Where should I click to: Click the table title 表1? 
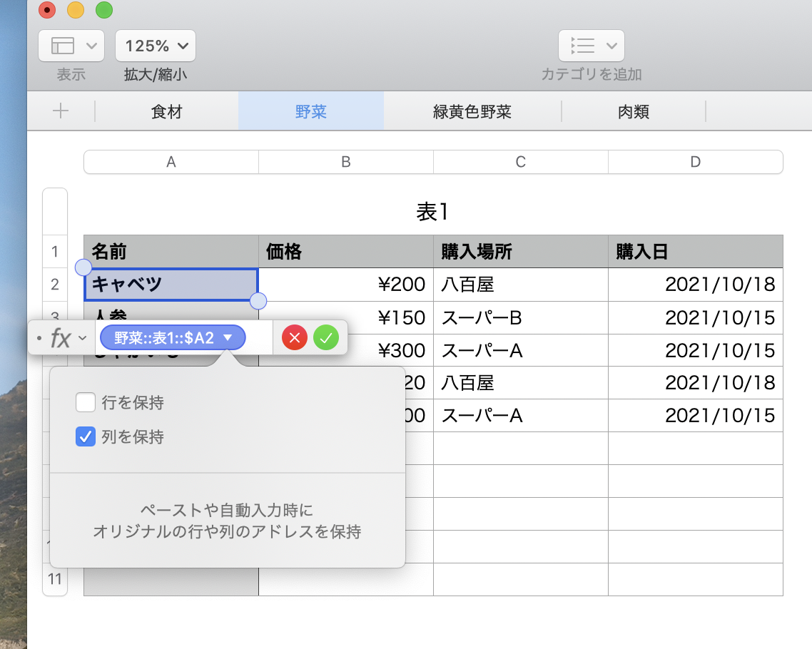coord(432,212)
